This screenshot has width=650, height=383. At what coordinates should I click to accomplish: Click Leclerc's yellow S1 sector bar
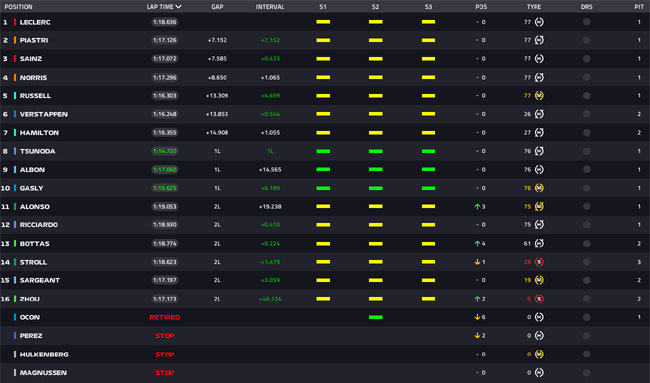323,22
